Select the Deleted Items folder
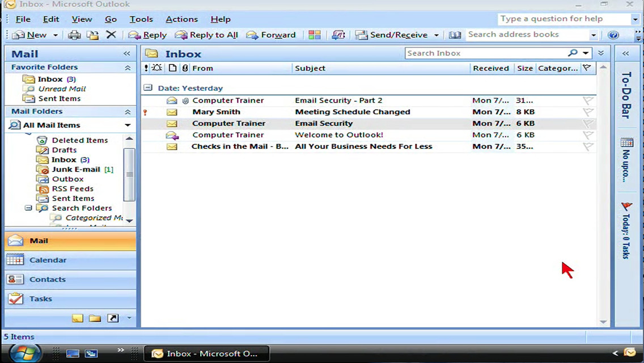Screen dimensions: 644x363 (x=80, y=140)
